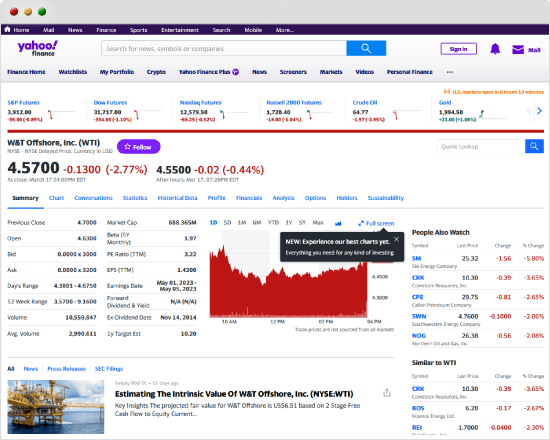
Task: Open the oil rig article thumbnail
Action: pyautogui.click(x=56, y=407)
